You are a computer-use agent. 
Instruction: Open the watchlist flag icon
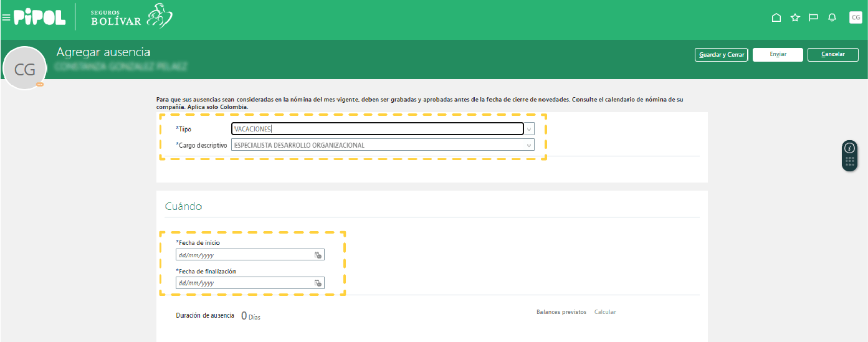click(x=813, y=17)
